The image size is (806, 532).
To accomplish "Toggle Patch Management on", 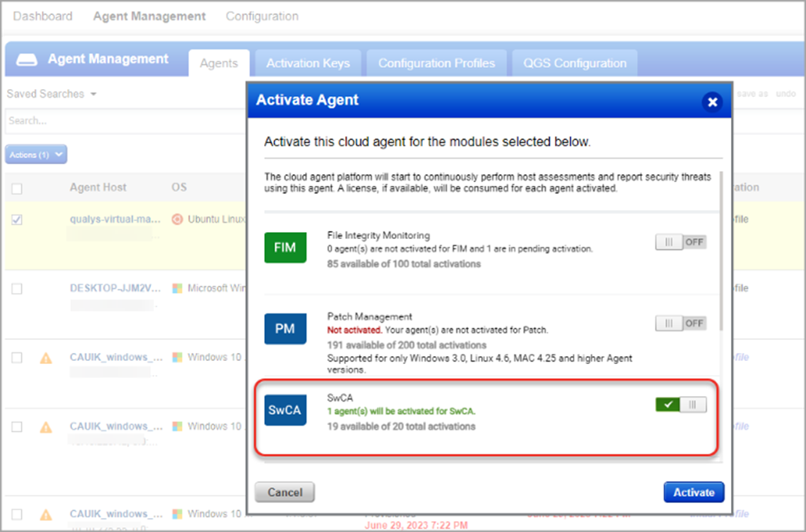I will [681, 323].
